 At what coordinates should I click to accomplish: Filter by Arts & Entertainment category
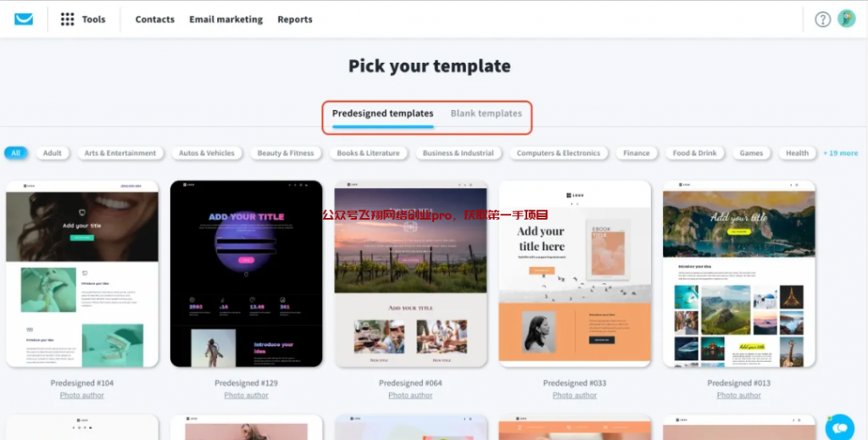pos(120,153)
